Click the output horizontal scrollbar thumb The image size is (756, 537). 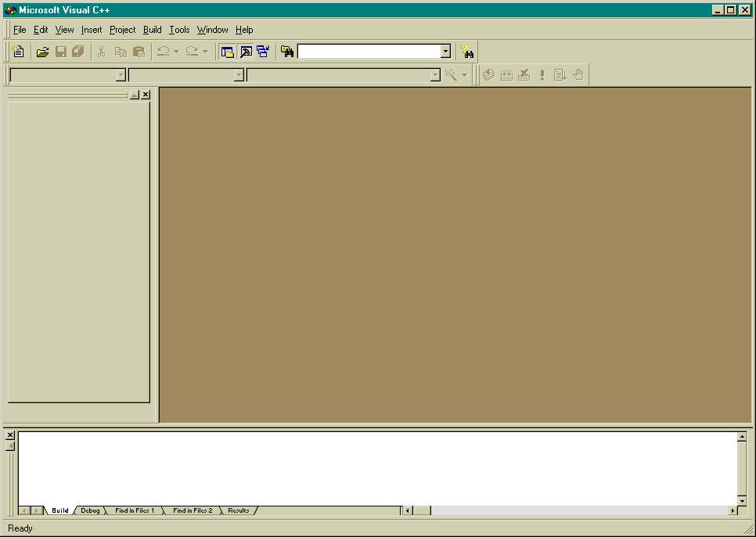[422, 510]
